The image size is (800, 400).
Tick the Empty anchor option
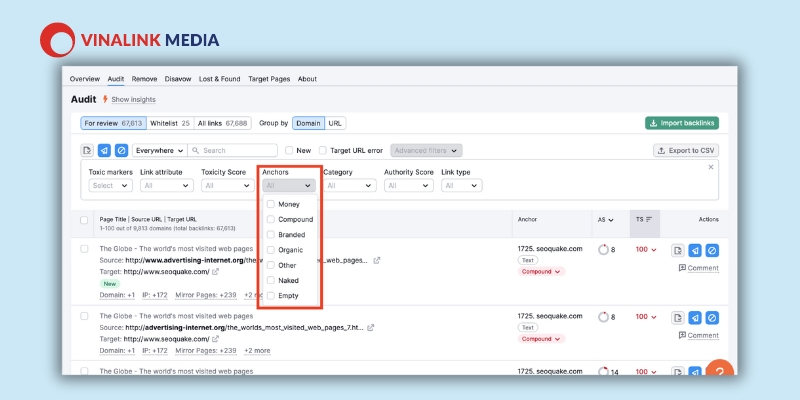click(x=271, y=295)
